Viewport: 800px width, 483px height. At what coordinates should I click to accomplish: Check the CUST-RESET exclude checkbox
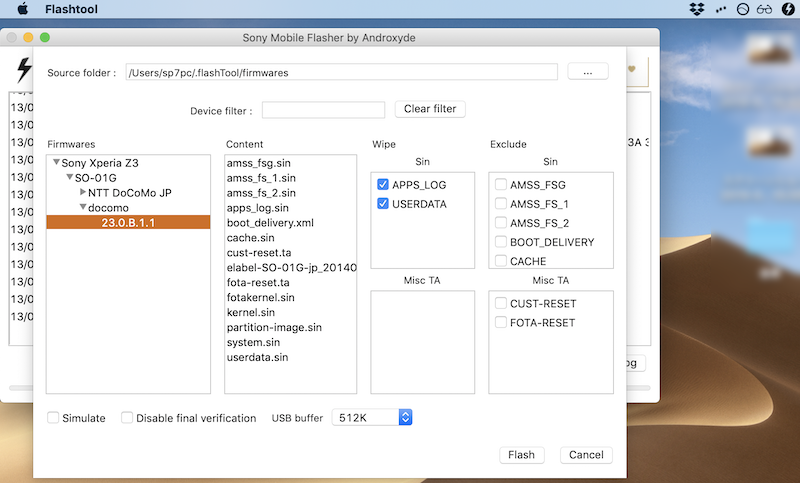coord(501,304)
